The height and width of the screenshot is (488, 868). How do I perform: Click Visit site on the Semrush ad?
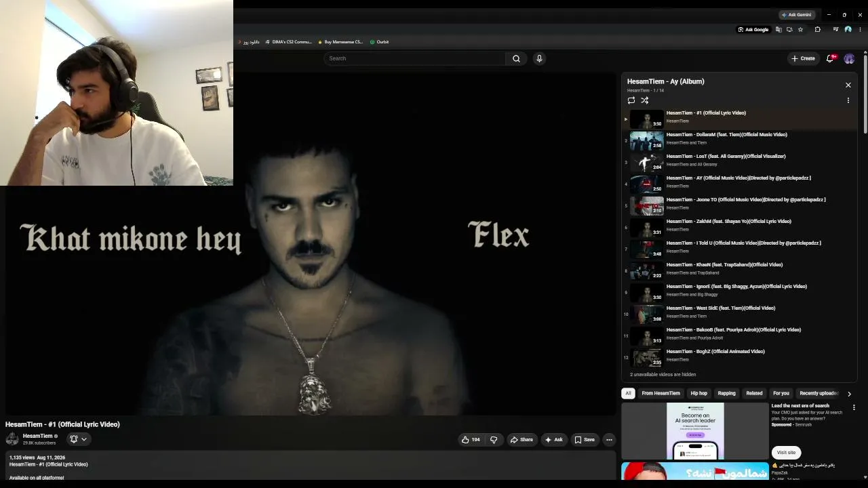786,452
